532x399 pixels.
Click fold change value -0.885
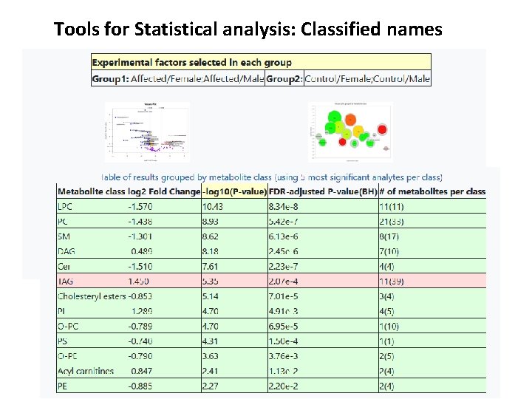click(x=140, y=386)
